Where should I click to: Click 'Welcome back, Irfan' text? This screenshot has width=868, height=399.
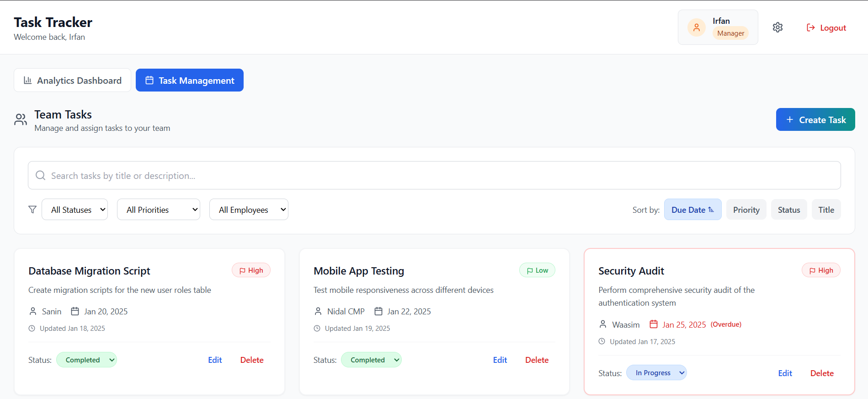point(49,37)
